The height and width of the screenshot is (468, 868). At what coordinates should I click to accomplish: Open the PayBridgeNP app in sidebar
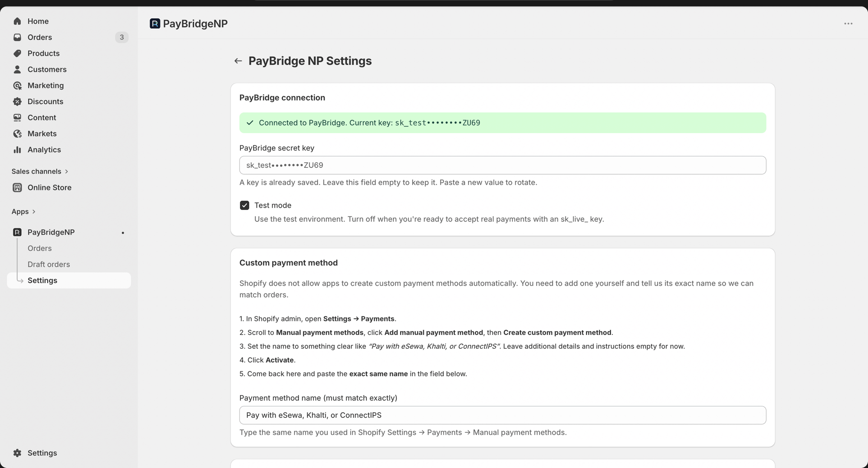(x=51, y=232)
